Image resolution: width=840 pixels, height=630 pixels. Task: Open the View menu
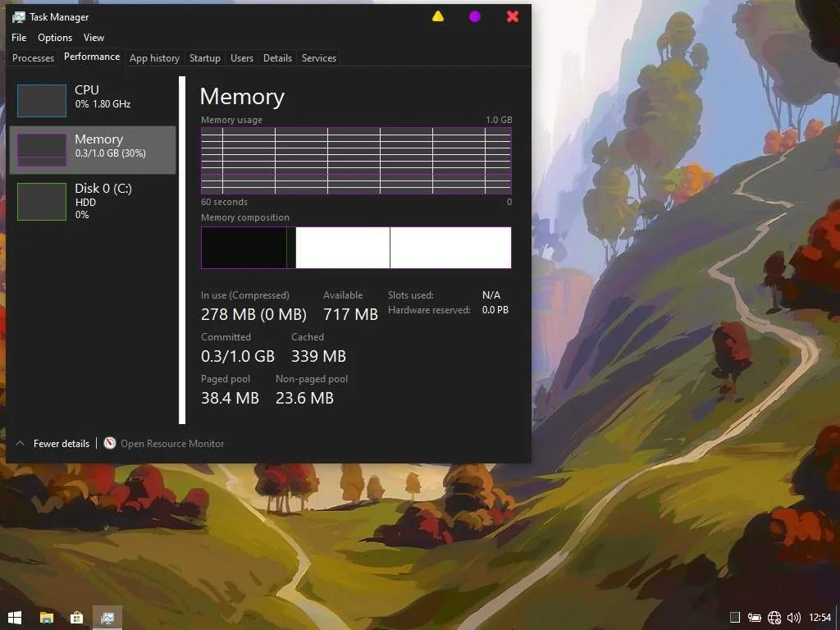tap(94, 38)
